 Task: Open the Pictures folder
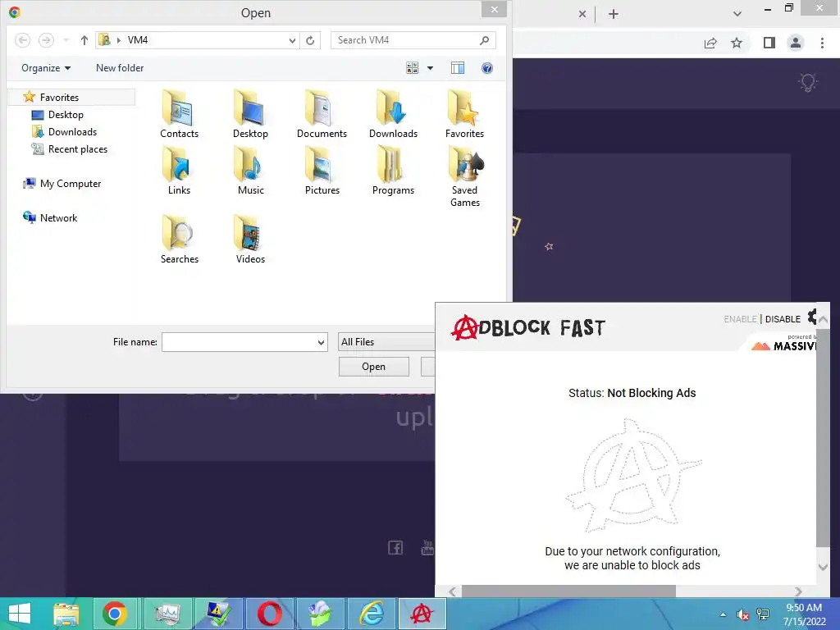[x=322, y=171]
